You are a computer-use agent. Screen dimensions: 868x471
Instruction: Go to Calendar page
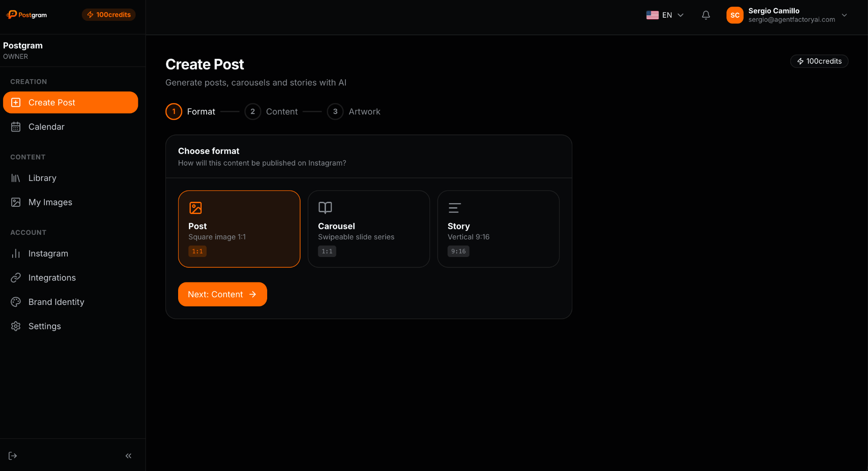coord(71,127)
